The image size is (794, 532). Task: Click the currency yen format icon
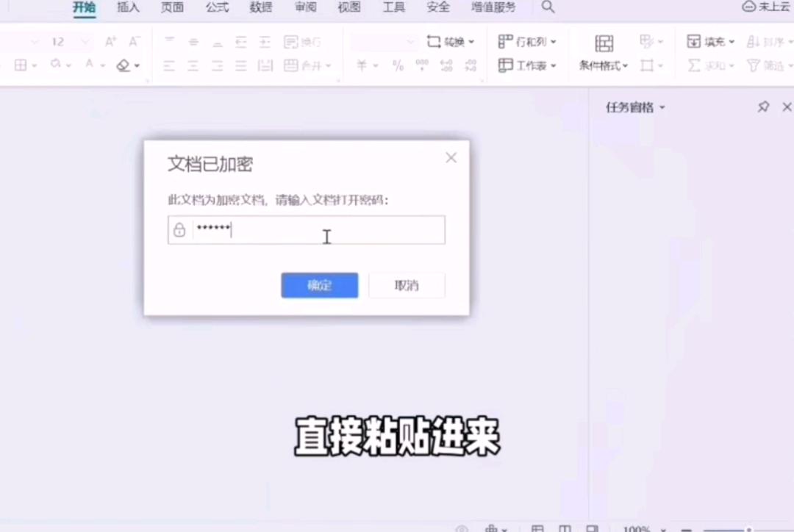(362, 65)
